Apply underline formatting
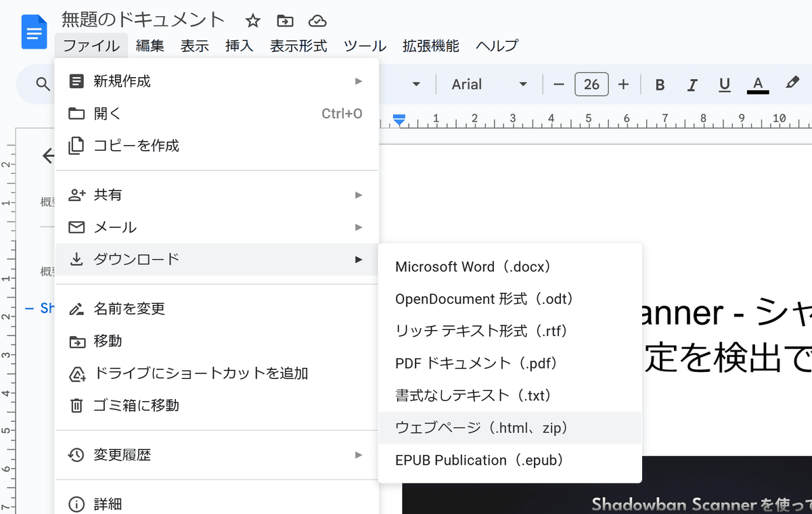Viewport: 812px width, 514px height. coord(725,85)
